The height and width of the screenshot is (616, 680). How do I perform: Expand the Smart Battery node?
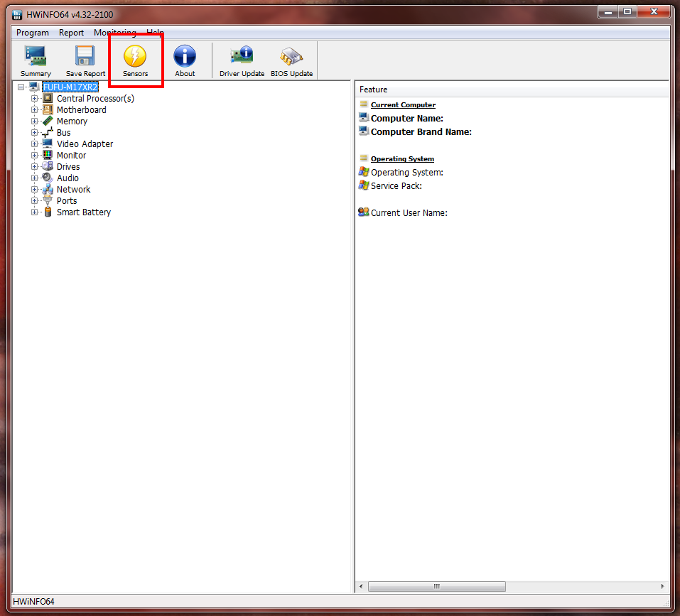[34, 212]
